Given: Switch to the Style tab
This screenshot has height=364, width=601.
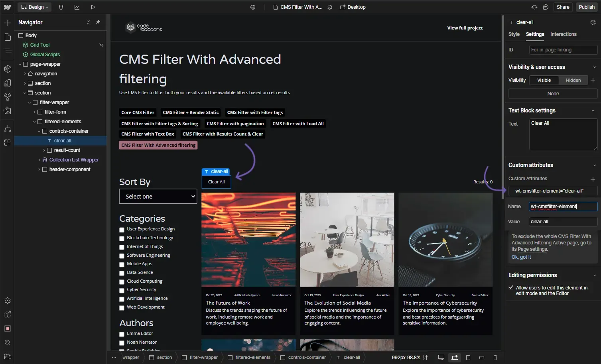Looking at the screenshot, I should 514,34.
